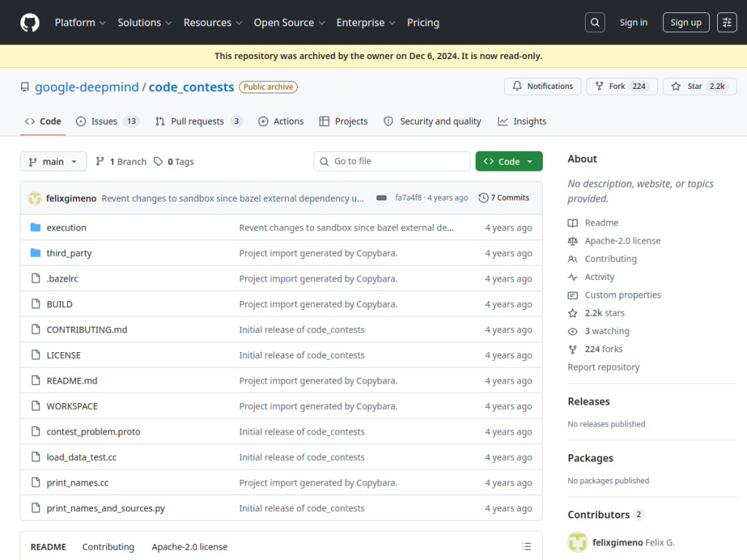Open README.md file
The image size is (747, 560).
click(72, 381)
